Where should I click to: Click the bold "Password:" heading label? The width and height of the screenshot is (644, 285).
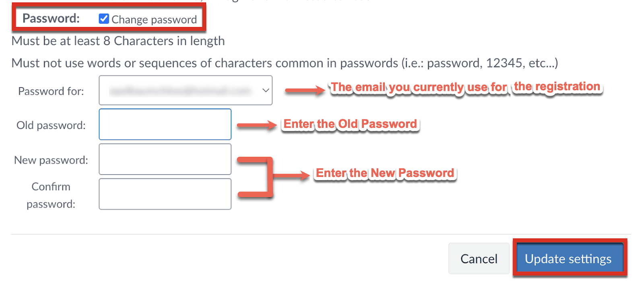[51, 18]
